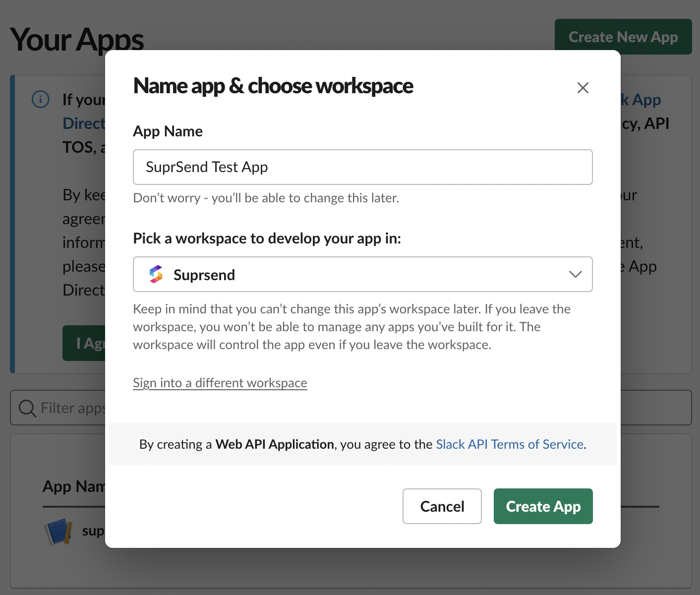The image size is (700, 595).
Task: Click the Create App button
Action: [x=543, y=506]
